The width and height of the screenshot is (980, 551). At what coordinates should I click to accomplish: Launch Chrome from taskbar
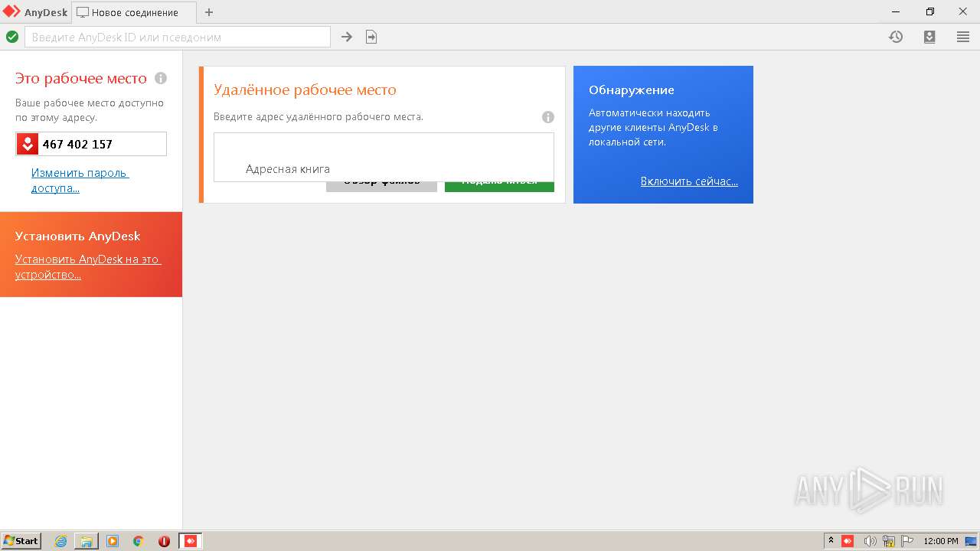pos(138,541)
